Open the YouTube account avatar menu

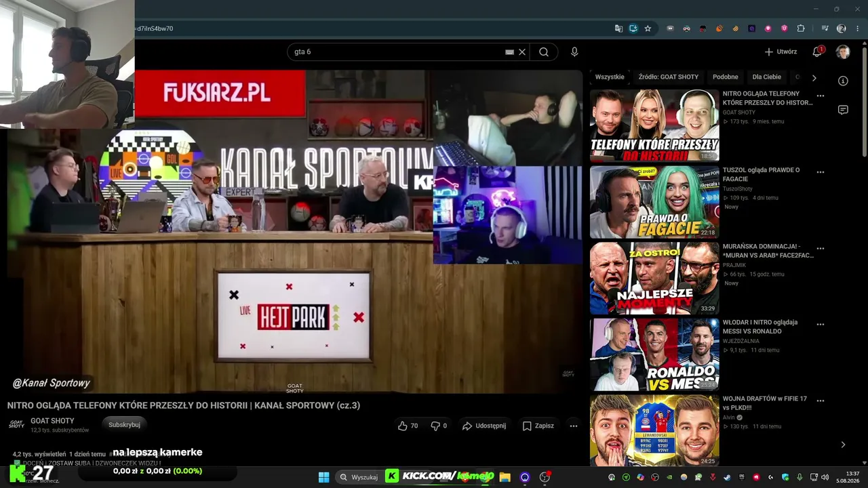coord(843,52)
